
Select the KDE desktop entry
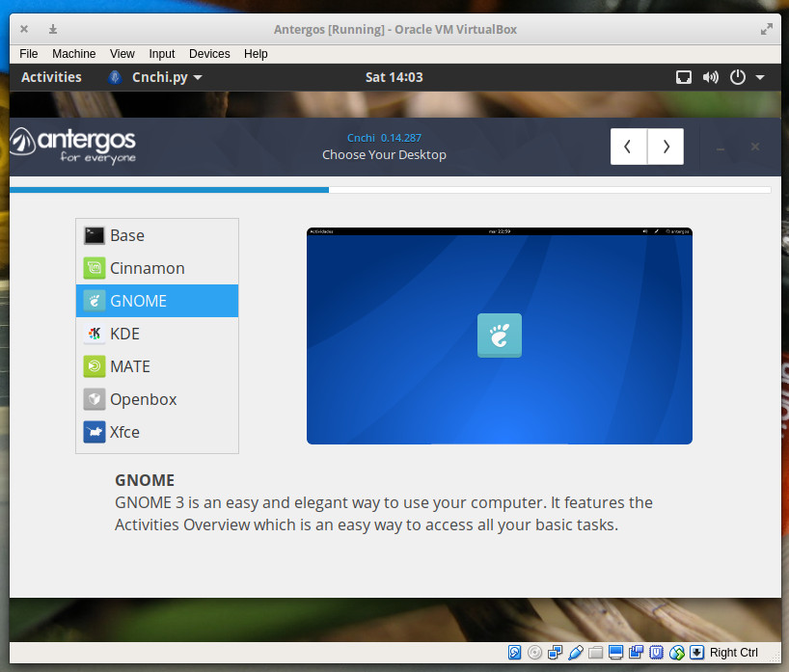[156, 334]
